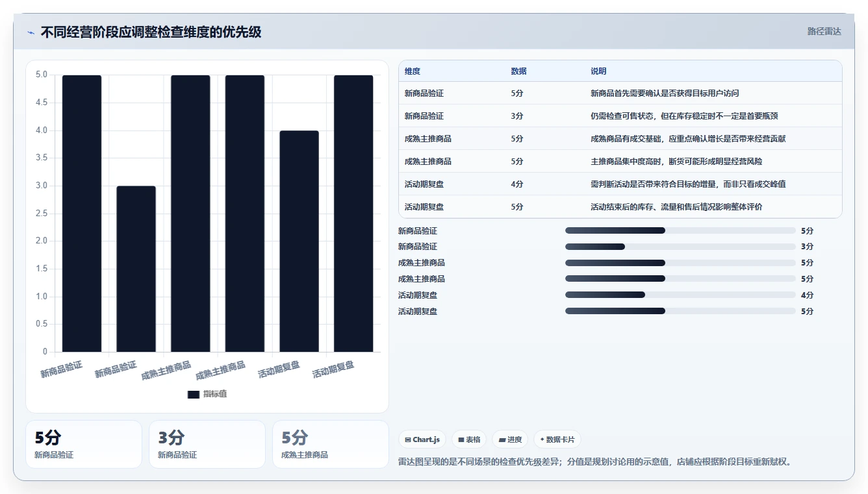Open the 3分 新商品验证 stat card
This screenshot has width=868, height=494.
point(207,444)
